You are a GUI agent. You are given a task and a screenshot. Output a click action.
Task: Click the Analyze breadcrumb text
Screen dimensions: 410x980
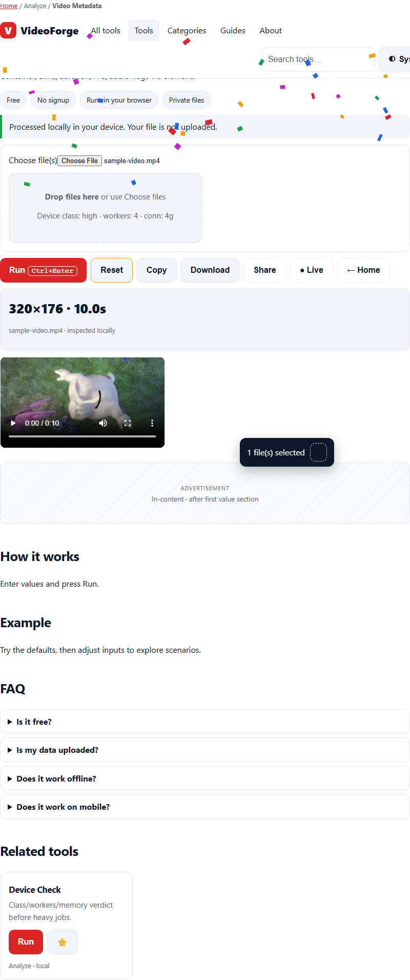(35, 6)
